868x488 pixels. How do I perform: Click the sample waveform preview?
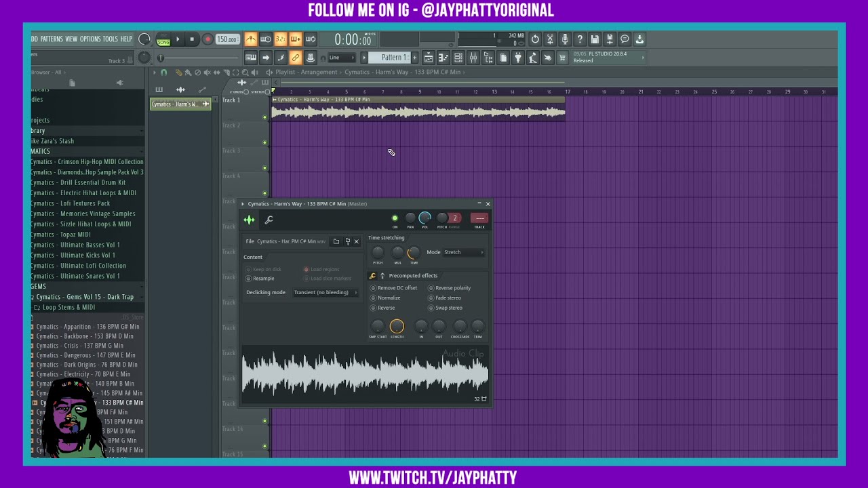pyautogui.click(x=365, y=374)
